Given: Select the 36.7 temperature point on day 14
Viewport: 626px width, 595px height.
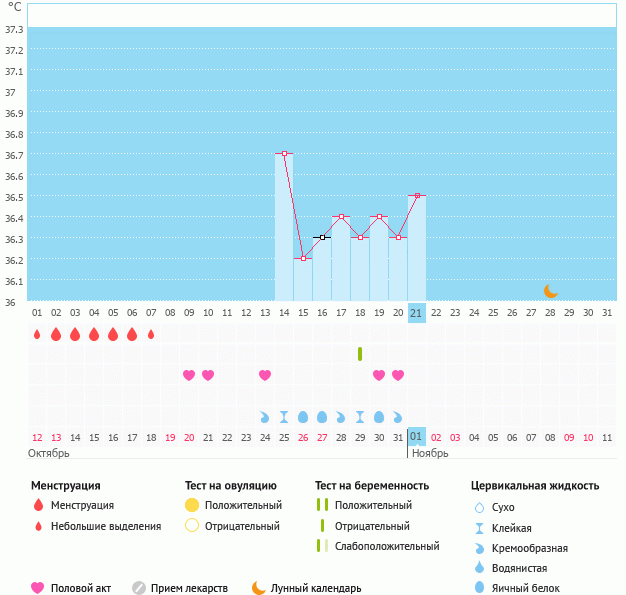Looking at the screenshot, I should point(284,154).
